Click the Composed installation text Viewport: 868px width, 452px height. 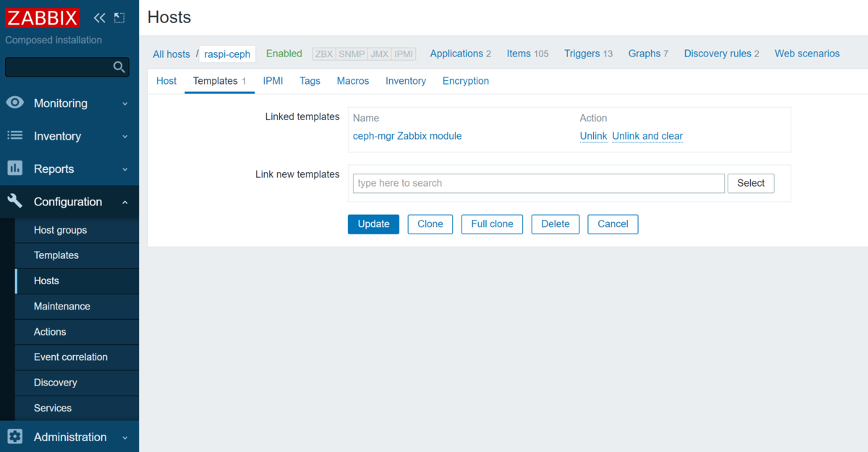54,40
